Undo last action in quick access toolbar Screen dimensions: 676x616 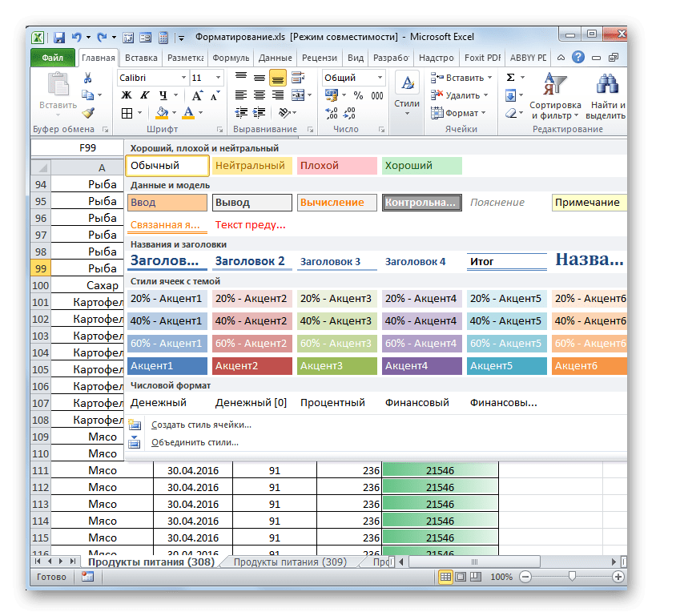[x=77, y=38]
